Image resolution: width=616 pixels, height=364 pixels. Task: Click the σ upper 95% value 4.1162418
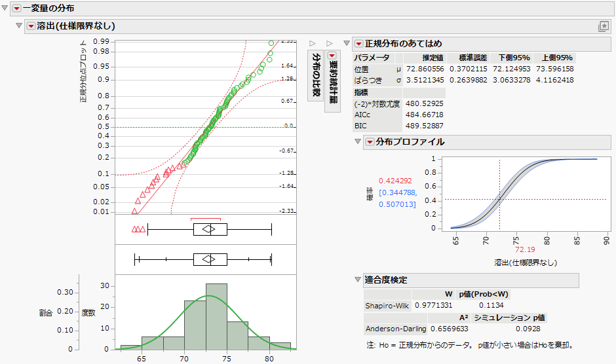pos(554,80)
